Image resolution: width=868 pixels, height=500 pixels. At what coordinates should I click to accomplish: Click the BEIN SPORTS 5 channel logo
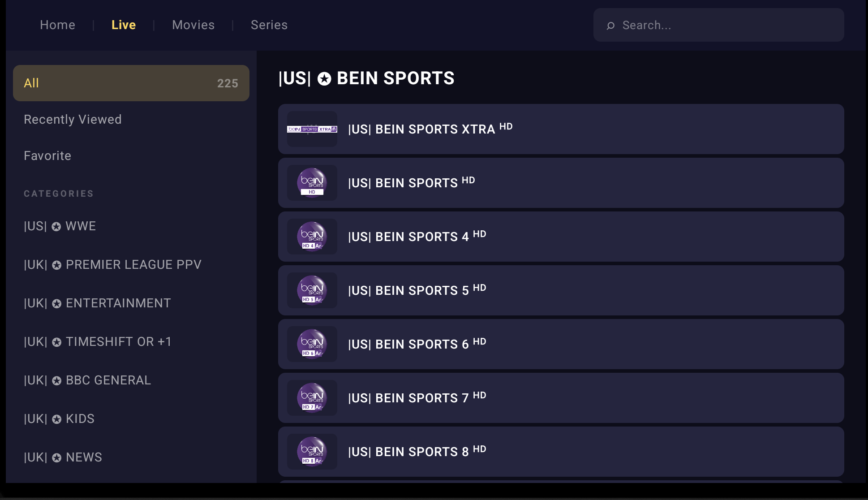312,290
